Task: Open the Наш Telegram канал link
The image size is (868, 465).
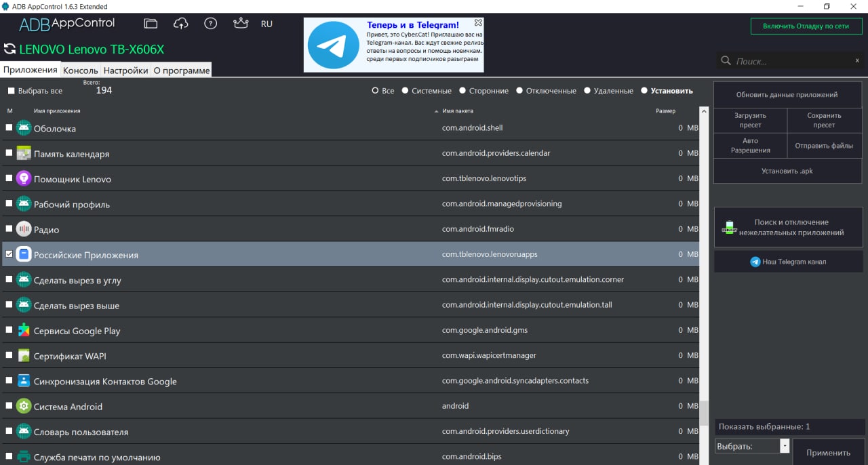Action: coord(788,262)
